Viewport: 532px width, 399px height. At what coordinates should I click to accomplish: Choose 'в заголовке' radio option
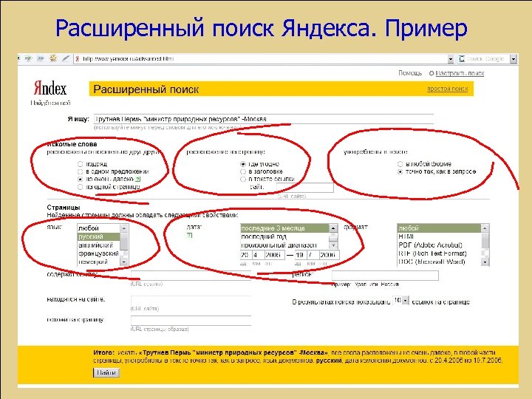pos(243,171)
